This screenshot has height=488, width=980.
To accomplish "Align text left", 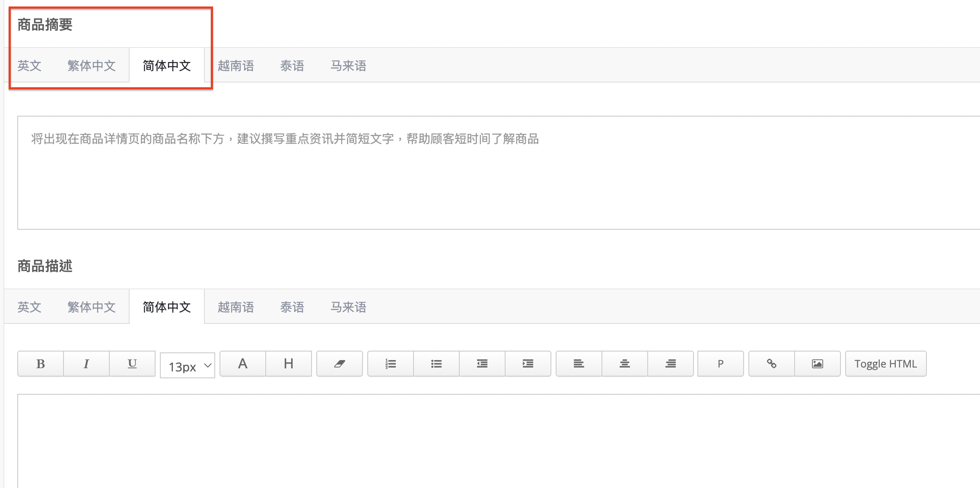I will click(x=579, y=364).
